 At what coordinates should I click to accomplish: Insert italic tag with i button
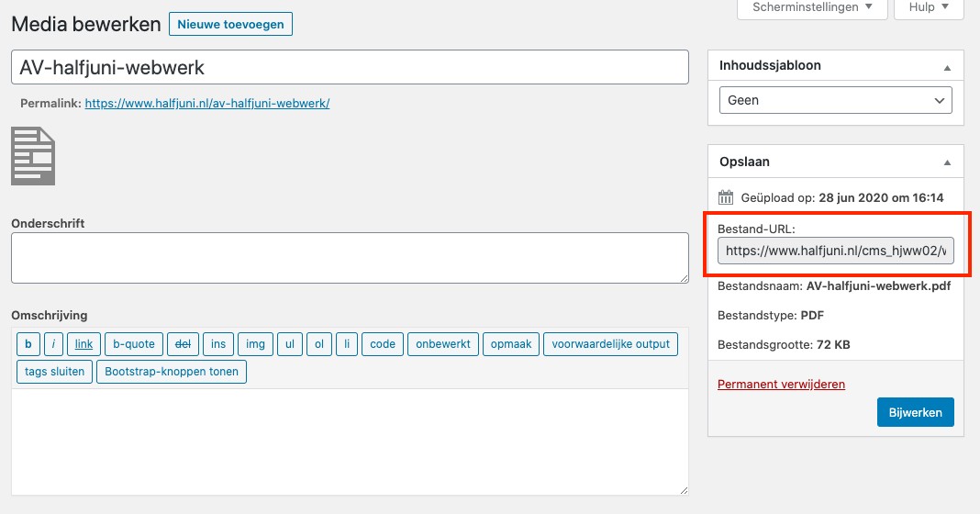click(54, 344)
